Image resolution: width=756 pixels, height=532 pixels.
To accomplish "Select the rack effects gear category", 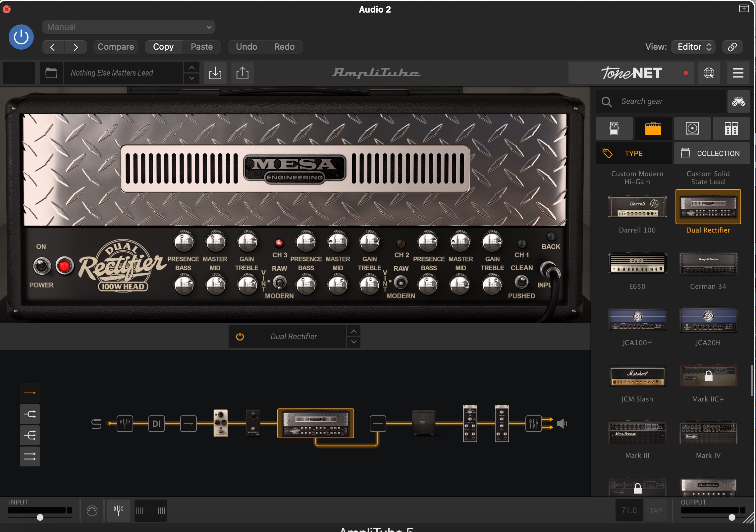I will [x=731, y=129].
